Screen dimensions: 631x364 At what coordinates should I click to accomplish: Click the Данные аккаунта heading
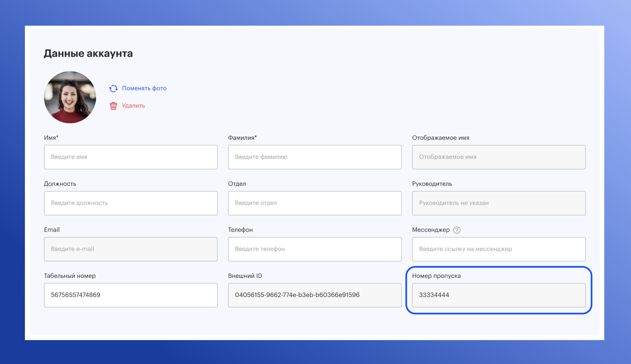(x=88, y=54)
